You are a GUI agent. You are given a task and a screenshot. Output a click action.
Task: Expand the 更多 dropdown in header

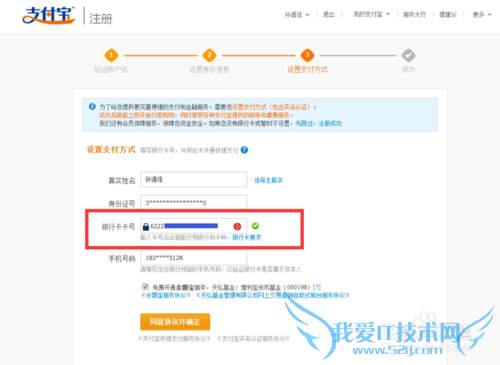click(482, 15)
